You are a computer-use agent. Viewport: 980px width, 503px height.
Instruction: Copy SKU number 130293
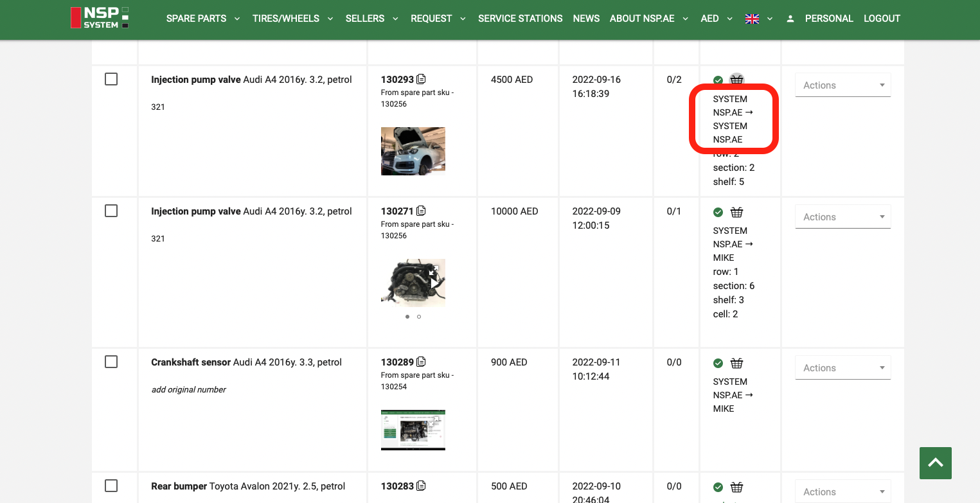(x=421, y=80)
